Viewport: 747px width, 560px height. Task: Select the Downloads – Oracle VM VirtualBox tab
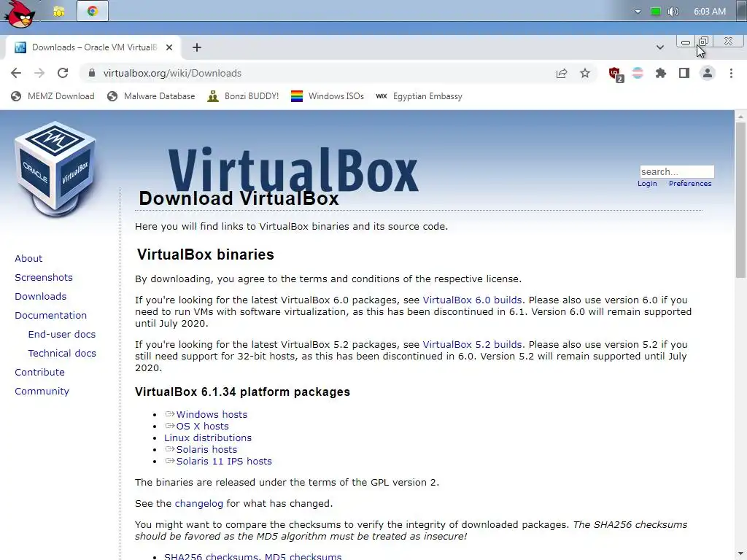click(x=93, y=47)
